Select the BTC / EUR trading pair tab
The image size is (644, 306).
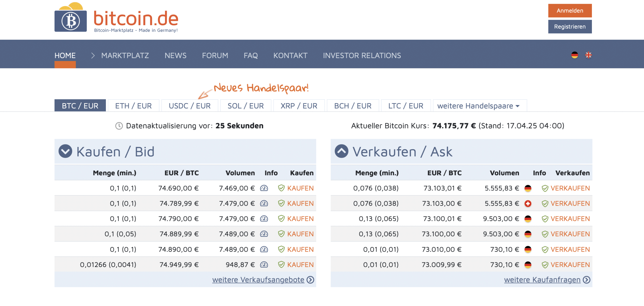80,106
